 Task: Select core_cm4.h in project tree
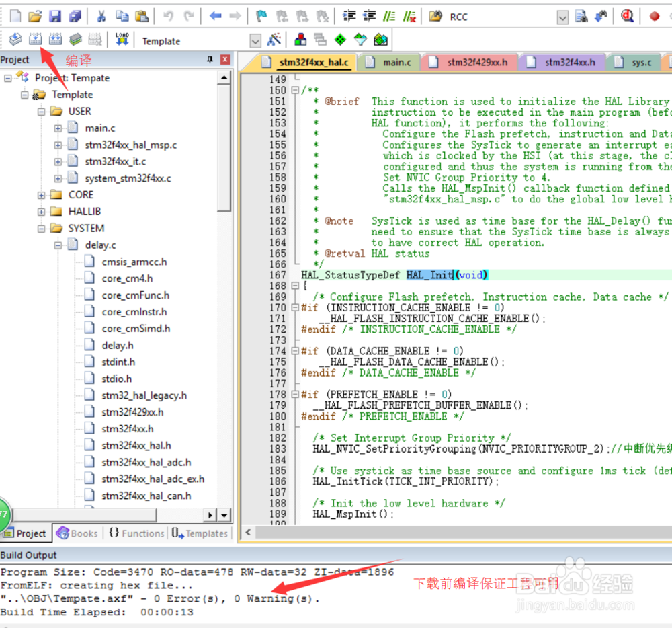click(x=127, y=278)
